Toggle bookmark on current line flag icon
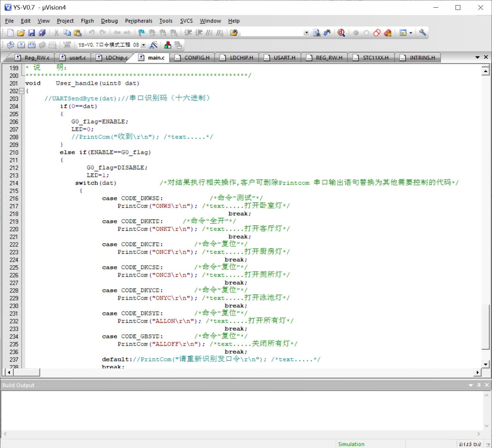 (141, 33)
